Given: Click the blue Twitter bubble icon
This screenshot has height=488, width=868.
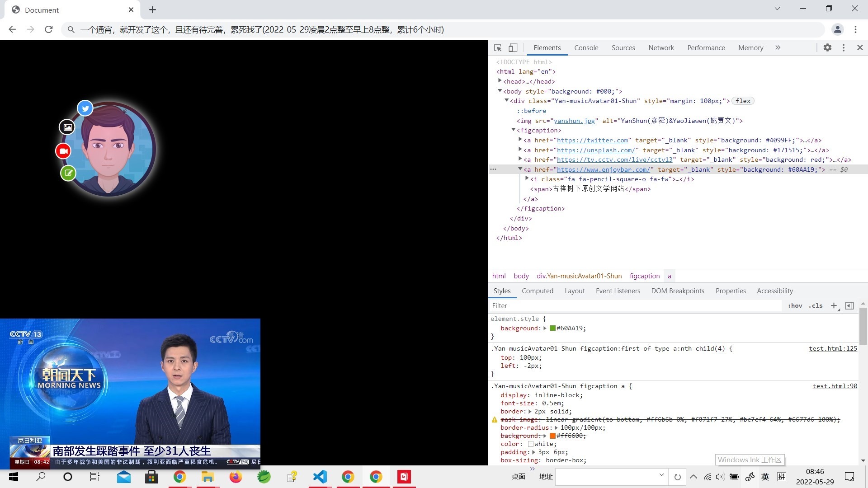Looking at the screenshot, I should [x=85, y=108].
